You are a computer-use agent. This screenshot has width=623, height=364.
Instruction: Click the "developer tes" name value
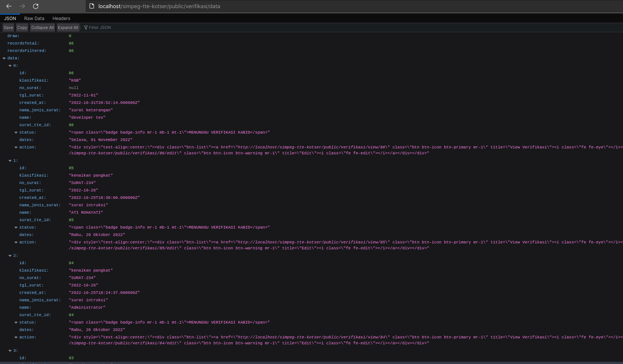pyautogui.click(x=87, y=118)
